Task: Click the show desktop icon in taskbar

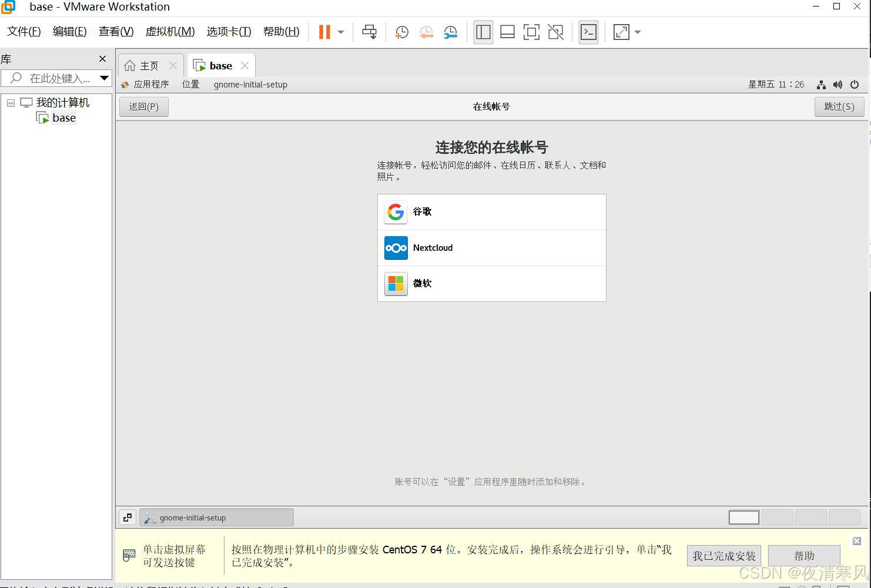Action: (128, 518)
